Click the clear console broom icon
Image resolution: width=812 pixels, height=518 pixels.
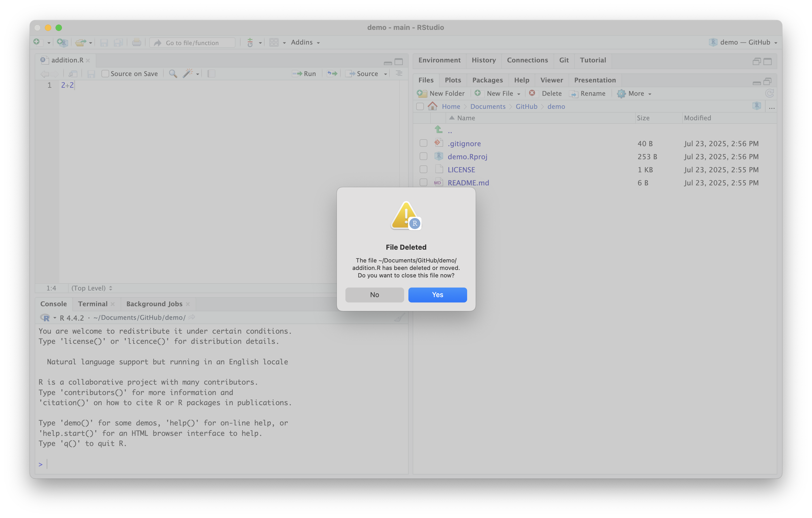[399, 317]
